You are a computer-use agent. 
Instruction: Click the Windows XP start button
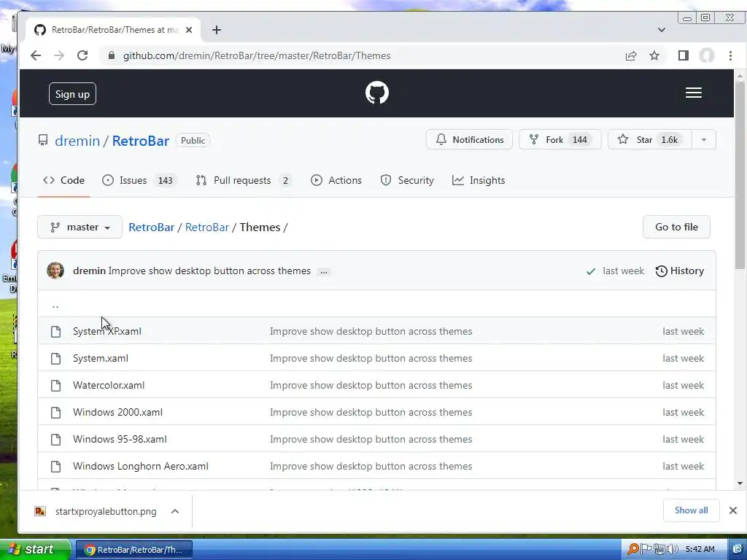[x=34, y=550]
